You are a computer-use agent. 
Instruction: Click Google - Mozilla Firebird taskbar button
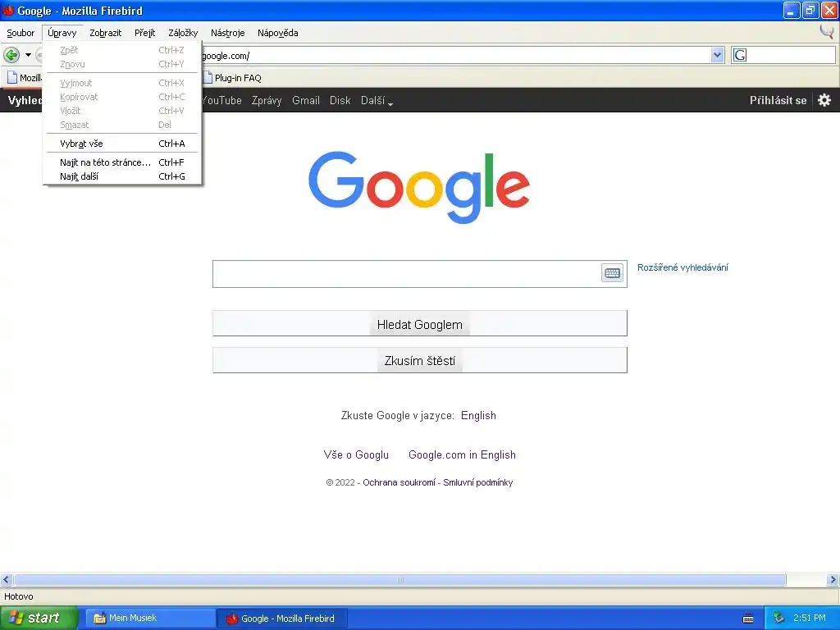point(282,619)
